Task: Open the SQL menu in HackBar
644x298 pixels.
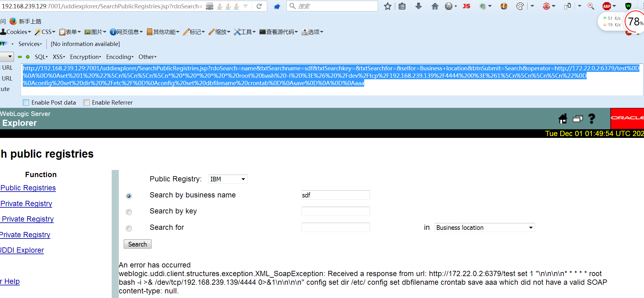Action: click(x=41, y=57)
